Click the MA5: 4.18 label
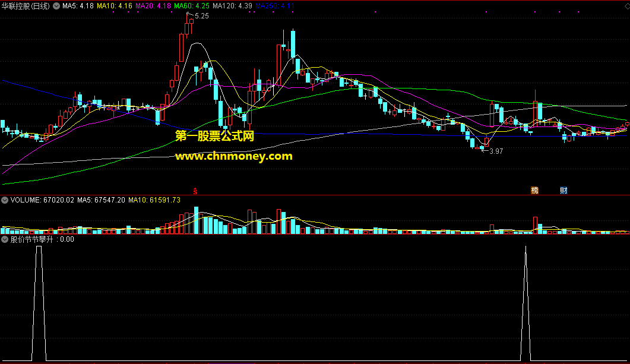 coord(78,6)
